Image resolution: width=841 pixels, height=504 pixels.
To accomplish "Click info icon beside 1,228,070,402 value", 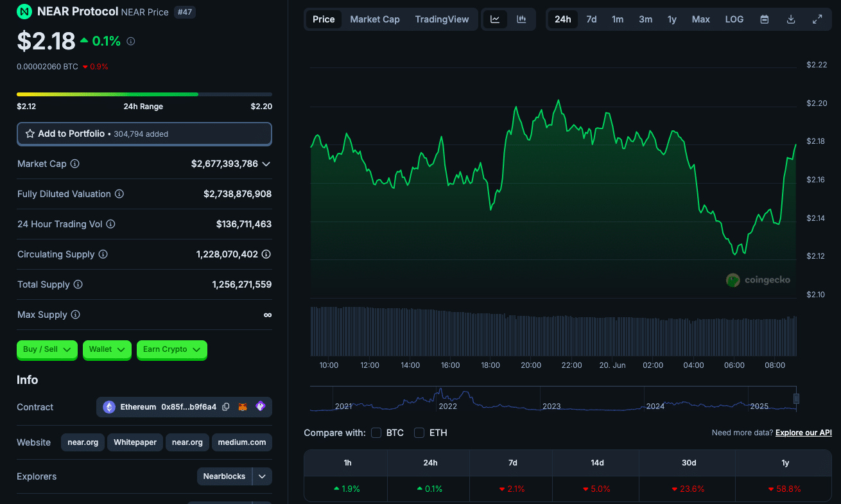I will click(x=266, y=254).
